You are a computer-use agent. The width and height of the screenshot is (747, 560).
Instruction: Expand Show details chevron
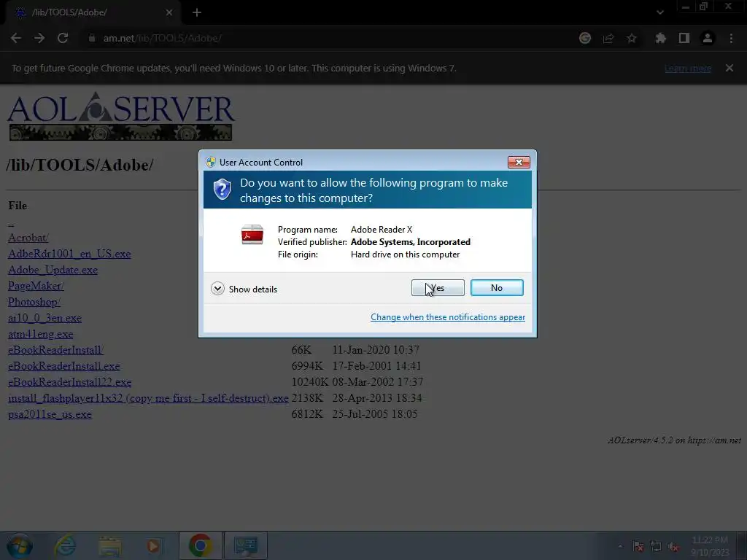[217, 289]
